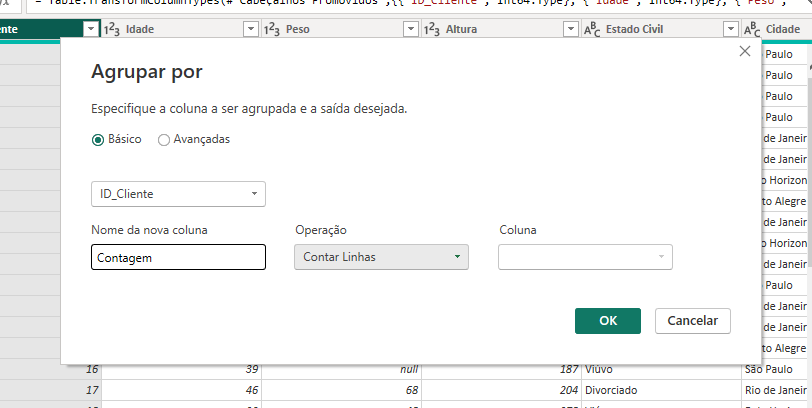Screen dimensions: 812x408
Task: Click the Altura column data type icon
Action: click(431, 30)
